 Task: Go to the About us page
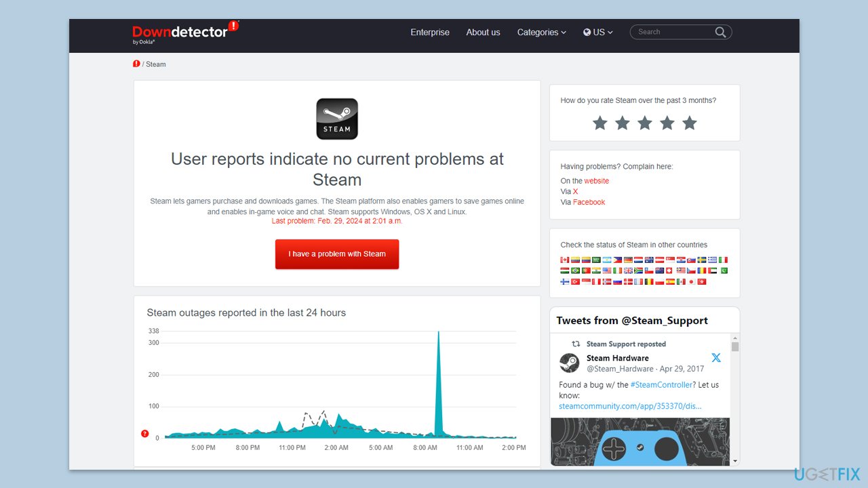(x=483, y=32)
